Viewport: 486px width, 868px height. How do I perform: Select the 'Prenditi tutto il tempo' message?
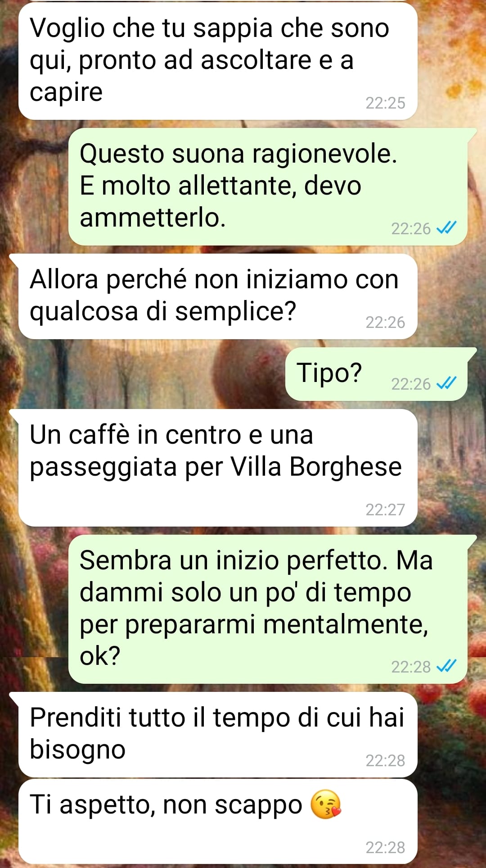coord(218,734)
